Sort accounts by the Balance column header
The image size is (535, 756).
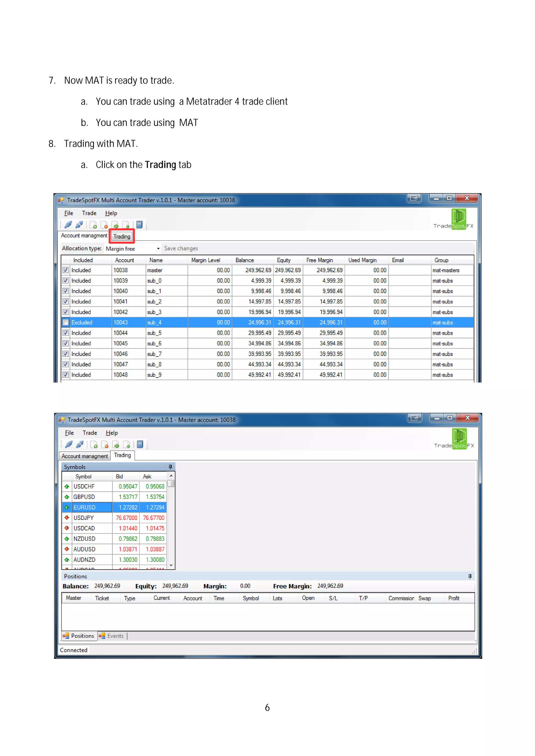(x=252, y=260)
